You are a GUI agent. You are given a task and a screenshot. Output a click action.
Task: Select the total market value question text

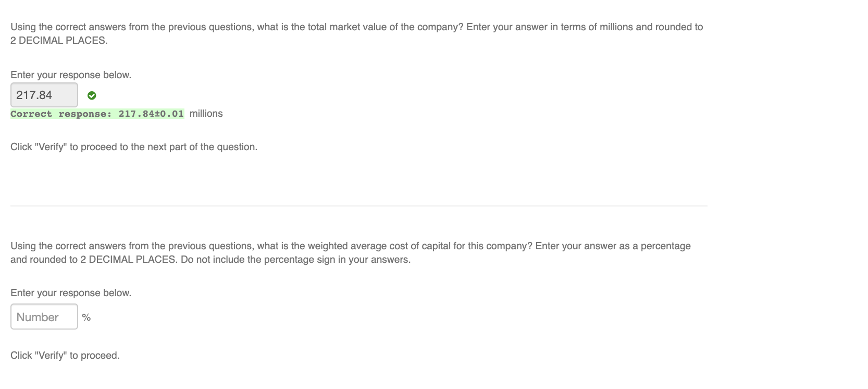pos(356,27)
